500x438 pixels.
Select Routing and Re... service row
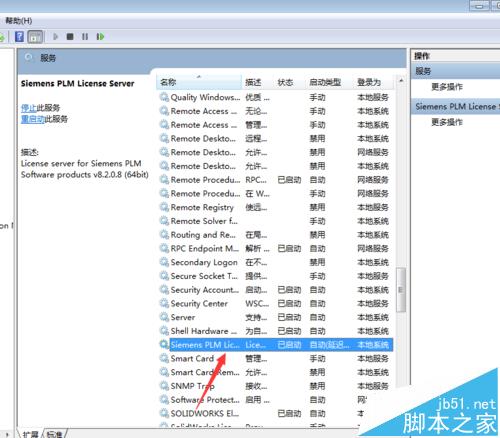point(276,235)
